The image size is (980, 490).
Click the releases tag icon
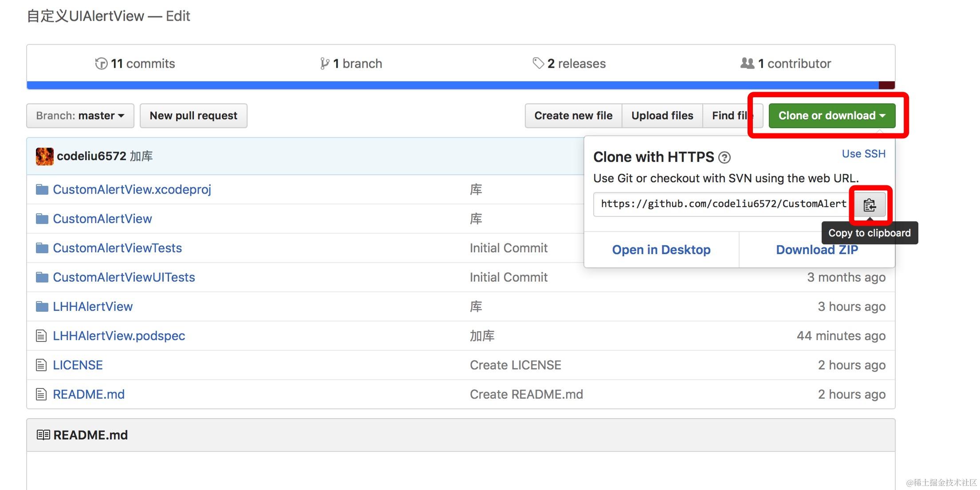538,63
